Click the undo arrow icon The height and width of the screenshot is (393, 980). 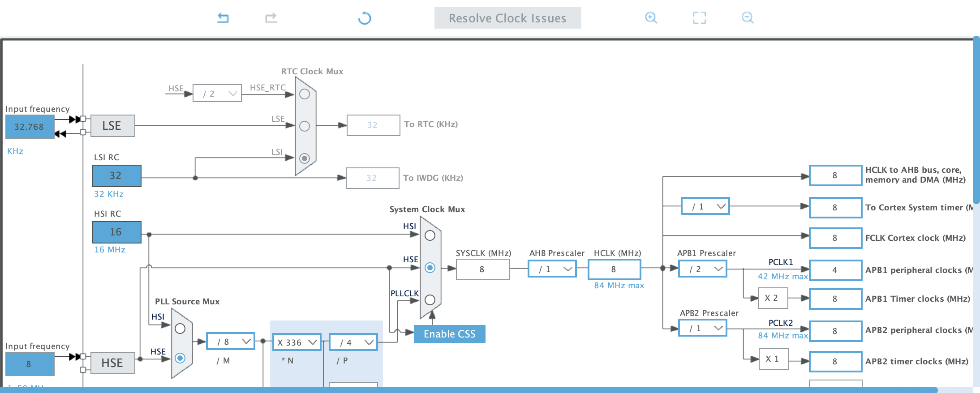223,18
